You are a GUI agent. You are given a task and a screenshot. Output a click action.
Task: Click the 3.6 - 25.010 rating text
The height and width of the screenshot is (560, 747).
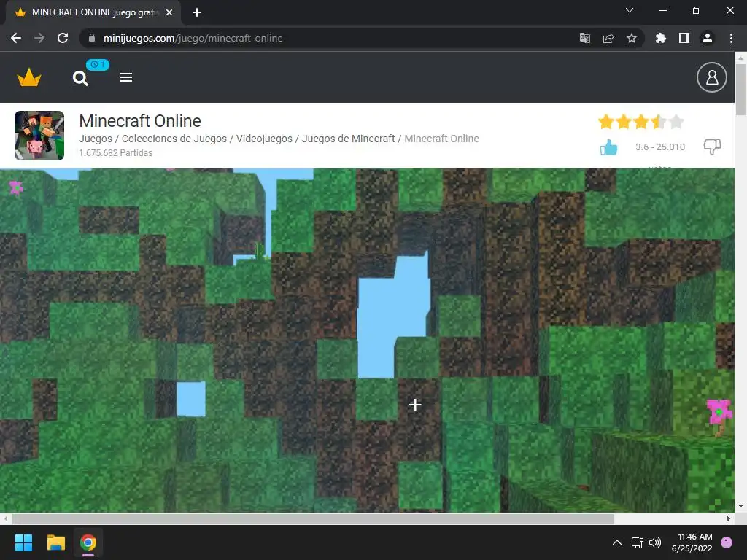pyautogui.click(x=659, y=147)
